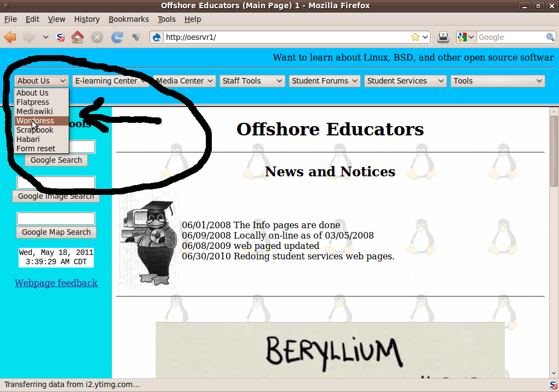Image resolution: width=559 pixels, height=392 pixels.
Task: Follow the Webpage feedback link
Action: tap(56, 283)
